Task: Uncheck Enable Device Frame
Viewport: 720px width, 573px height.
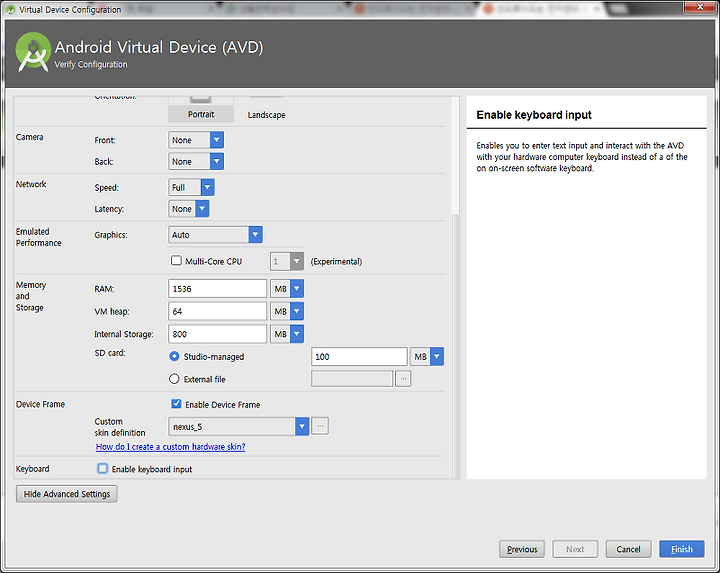Action: [x=176, y=404]
